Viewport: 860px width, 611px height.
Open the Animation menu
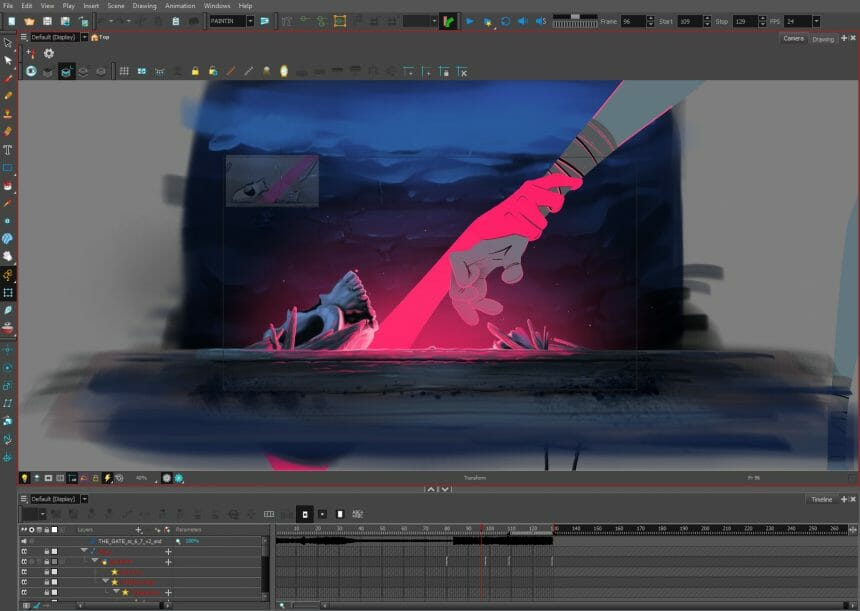pyautogui.click(x=178, y=5)
